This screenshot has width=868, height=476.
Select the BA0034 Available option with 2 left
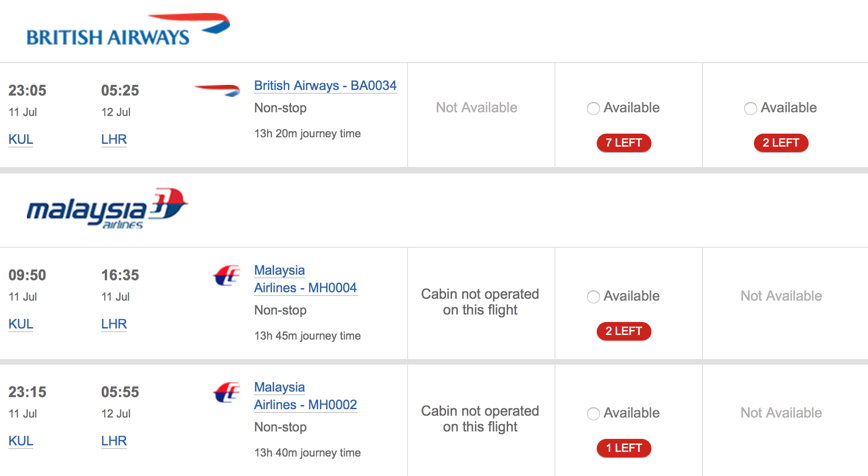click(x=751, y=109)
